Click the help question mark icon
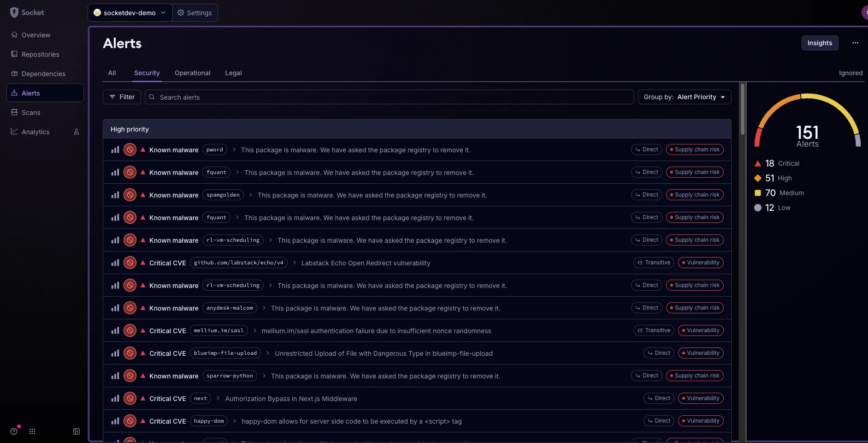868x443 pixels. (x=13, y=431)
